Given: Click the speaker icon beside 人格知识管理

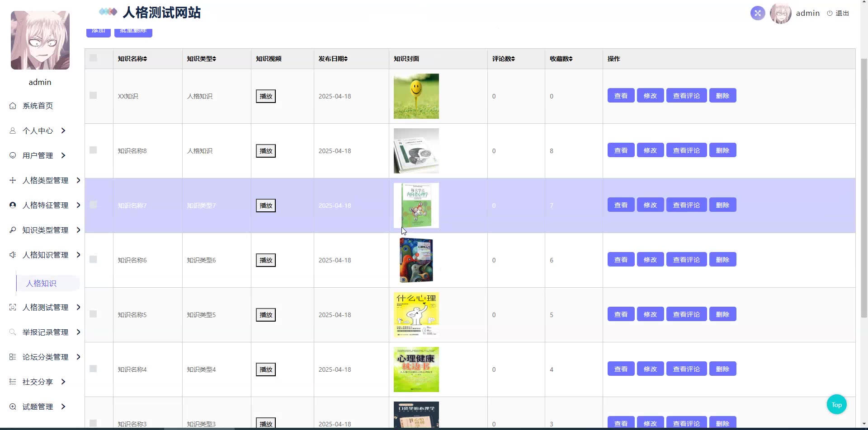Looking at the screenshot, I should [x=13, y=255].
